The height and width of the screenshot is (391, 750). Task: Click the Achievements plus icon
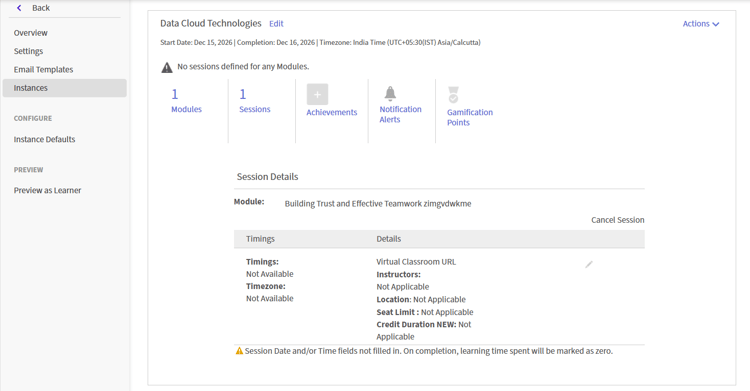coord(317,94)
